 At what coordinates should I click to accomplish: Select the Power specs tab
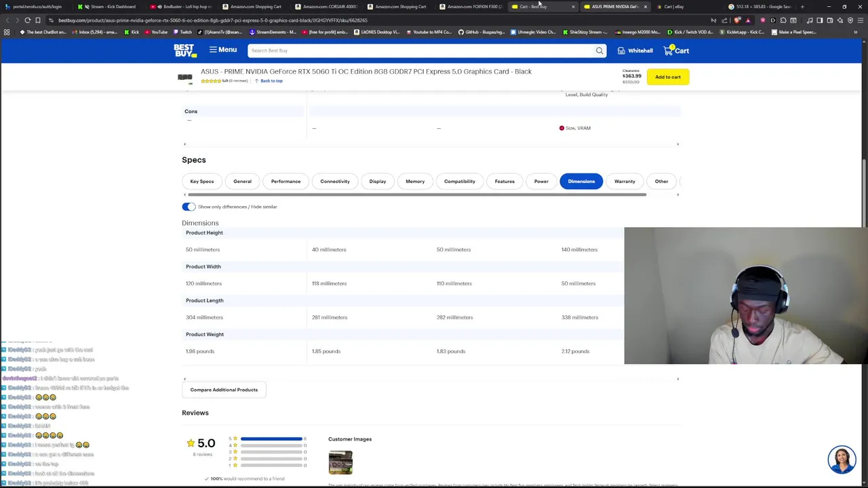tap(541, 182)
